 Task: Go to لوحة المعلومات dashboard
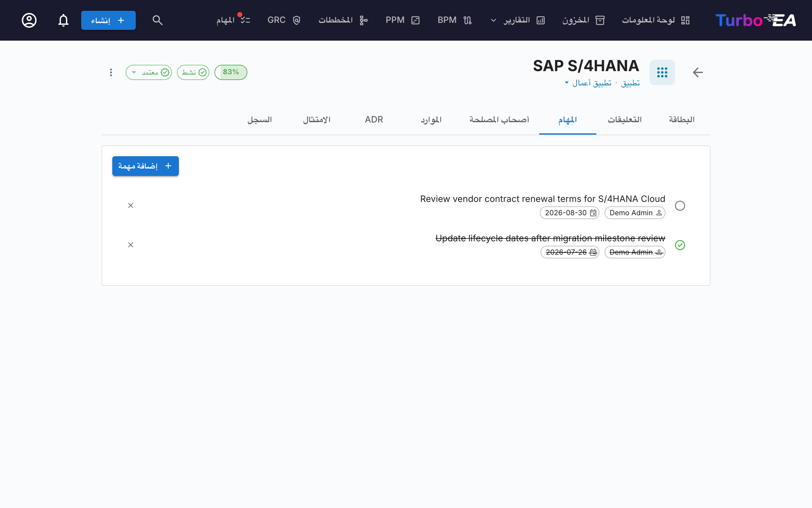coord(656,20)
